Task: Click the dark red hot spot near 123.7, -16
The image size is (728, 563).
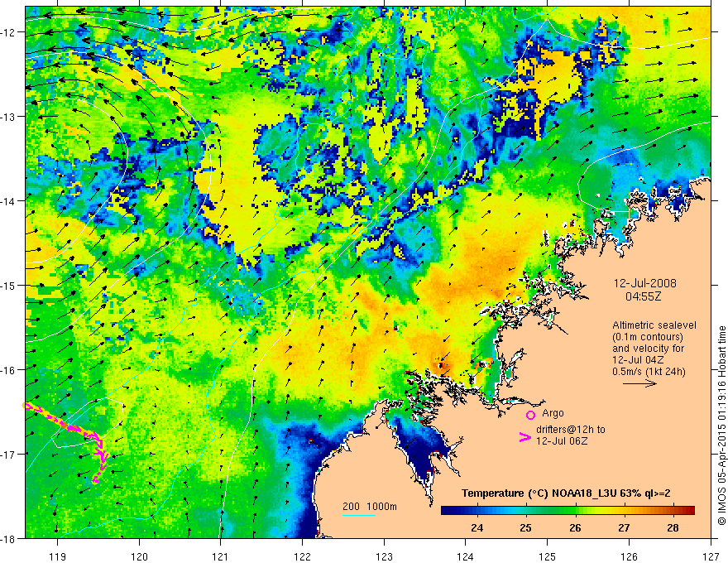Action: tap(440, 364)
